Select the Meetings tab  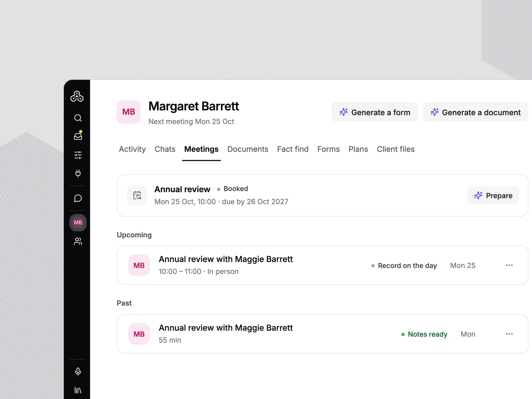201,149
